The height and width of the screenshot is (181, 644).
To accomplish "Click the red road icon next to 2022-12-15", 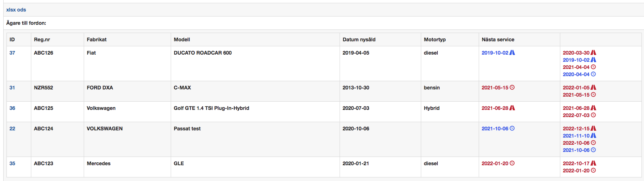I will 593,128.
